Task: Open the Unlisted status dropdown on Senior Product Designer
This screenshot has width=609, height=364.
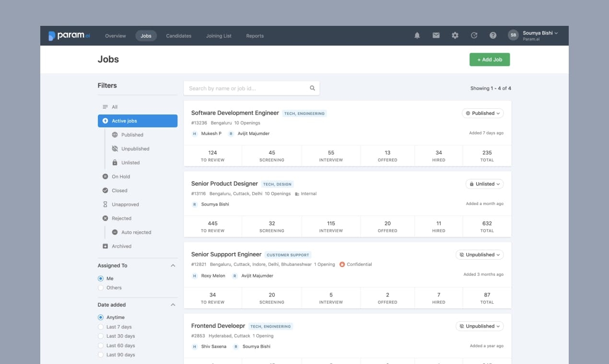Action: point(485,184)
